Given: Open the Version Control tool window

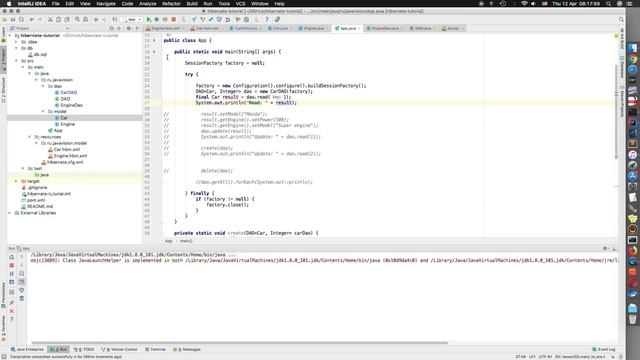Looking at the screenshot, I should (x=120, y=349).
